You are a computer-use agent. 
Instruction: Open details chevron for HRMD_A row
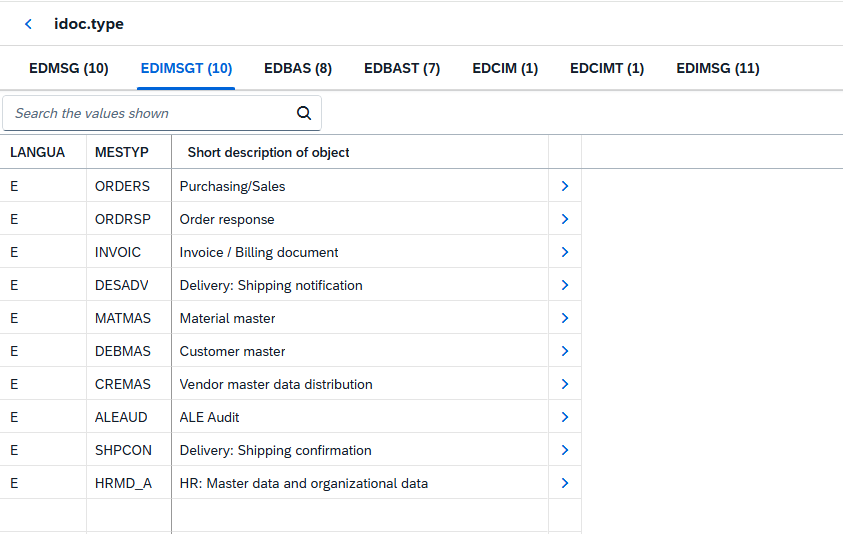[565, 483]
